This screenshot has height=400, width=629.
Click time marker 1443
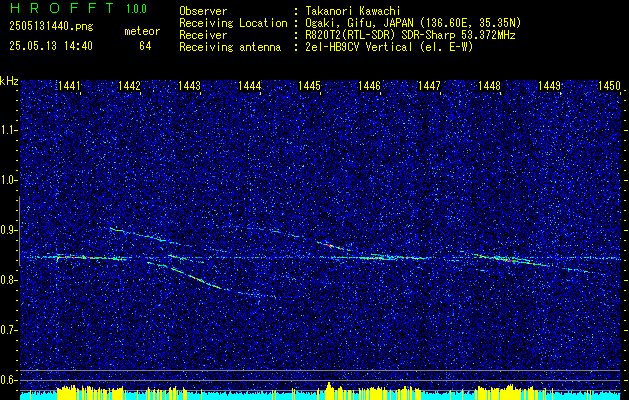[x=189, y=86]
